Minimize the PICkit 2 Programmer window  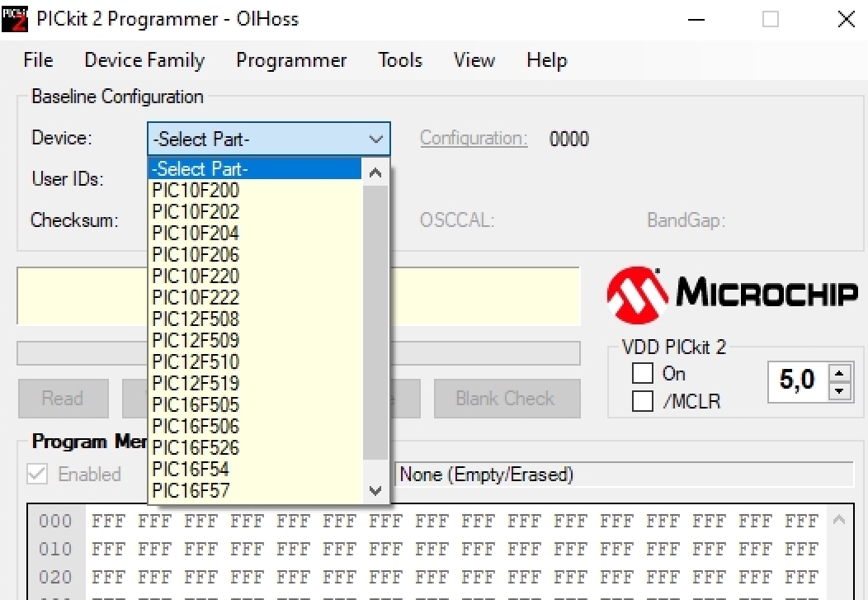coord(696,19)
